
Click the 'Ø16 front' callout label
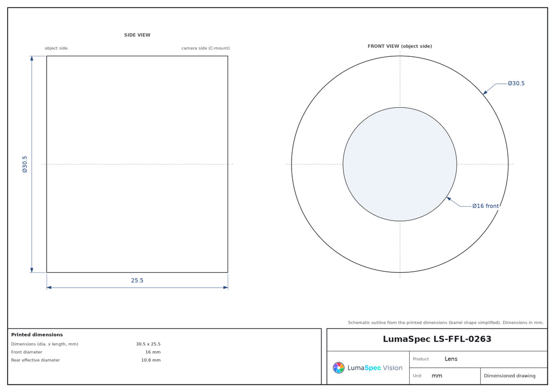click(x=485, y=206)
